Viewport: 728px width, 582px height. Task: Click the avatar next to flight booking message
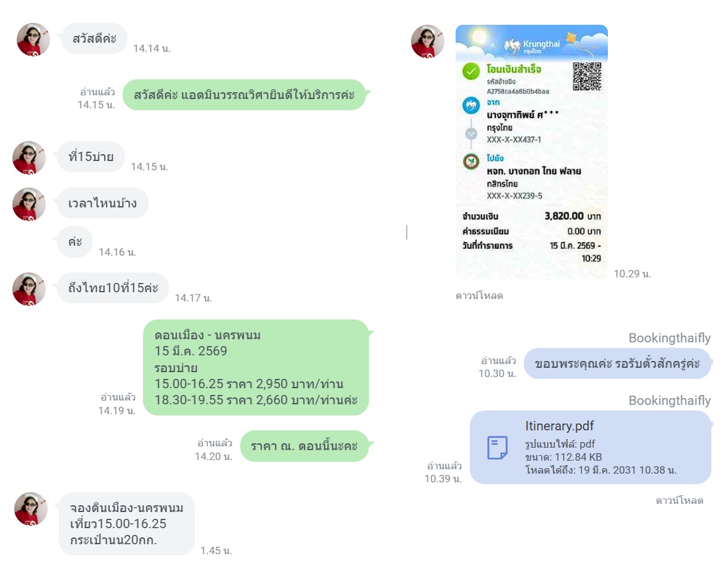pos(31,509)
